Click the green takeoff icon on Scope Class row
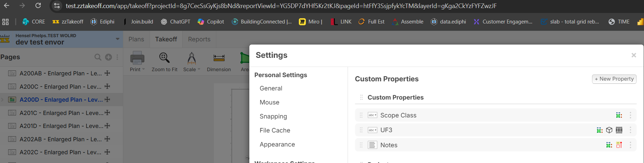Viewport: 644px width, 163px height. [619, 115]
